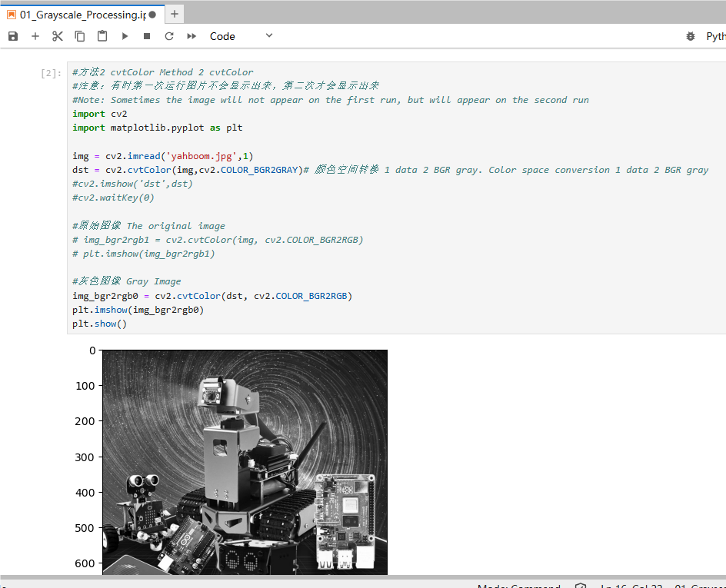Switch to the 01_Grayscale_Processing notebook tab

click(x=82, y=15)
